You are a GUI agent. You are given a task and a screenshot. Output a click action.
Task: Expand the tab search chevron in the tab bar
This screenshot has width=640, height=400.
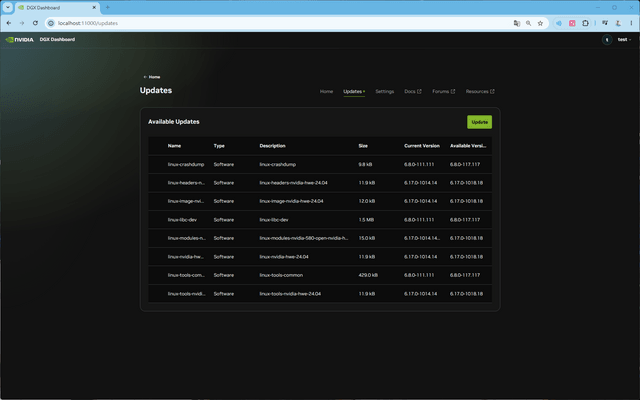[x=8, y=7]
